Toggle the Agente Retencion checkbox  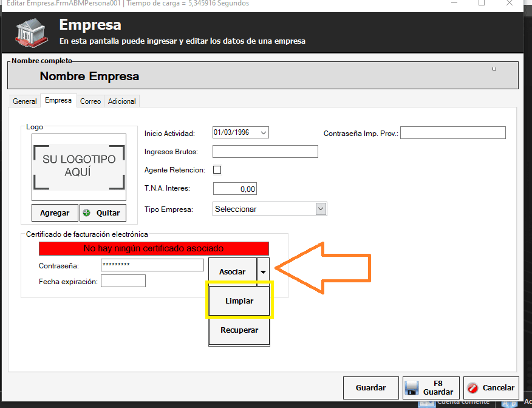[x=217, y=170]
